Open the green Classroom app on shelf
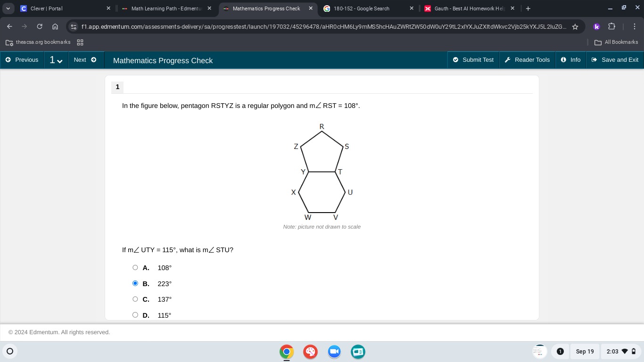 click(358, 352)
